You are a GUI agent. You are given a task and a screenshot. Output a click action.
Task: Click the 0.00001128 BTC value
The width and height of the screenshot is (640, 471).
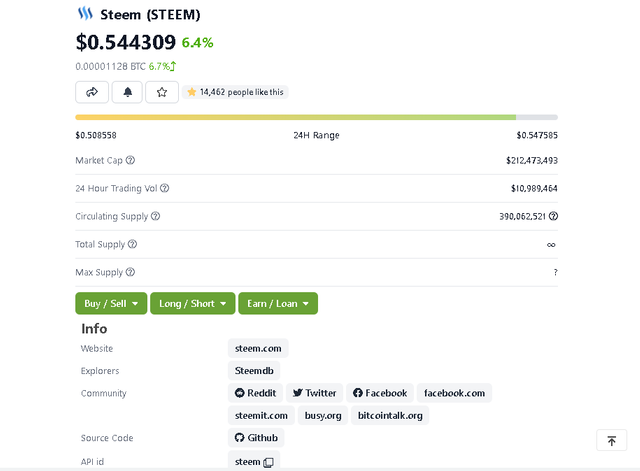(x=110, y=66)
